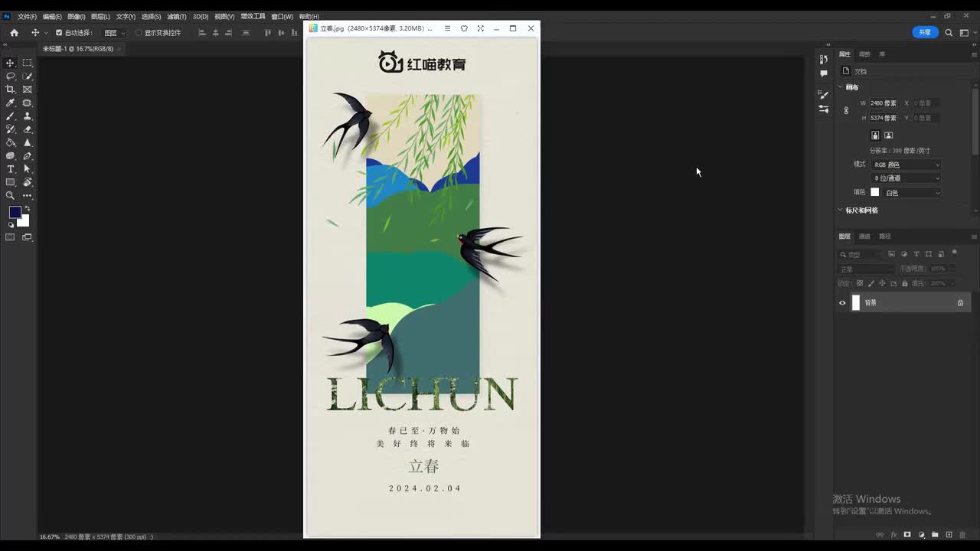Activate the Eraser tool

point(28,129)
